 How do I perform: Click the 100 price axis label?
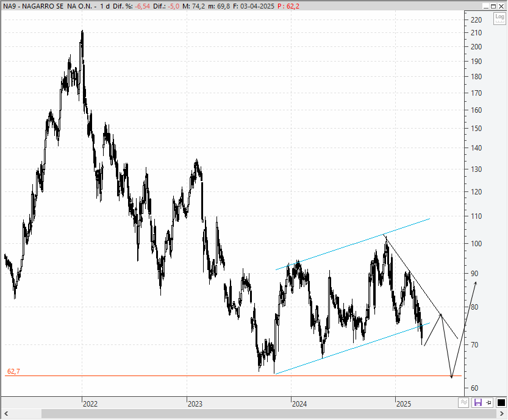pos(476,244)
